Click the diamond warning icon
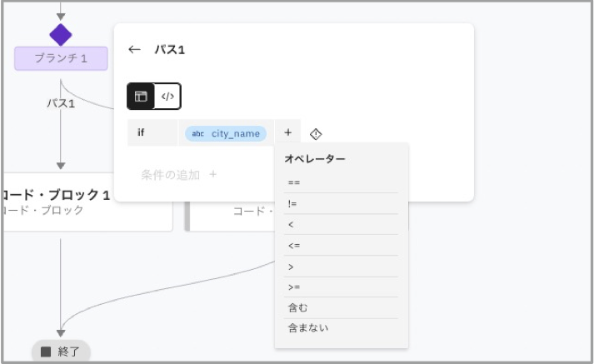Viewport: 594px width, 364px height. [x=316, y=134]
